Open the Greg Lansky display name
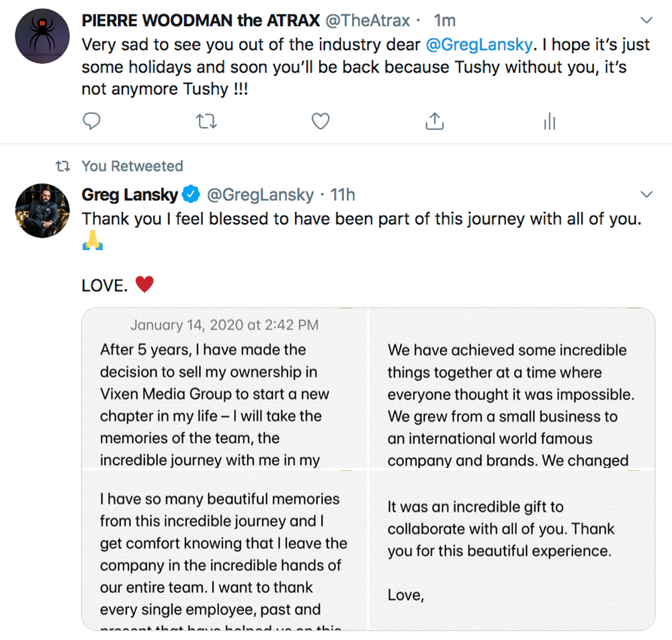The height and width of the screenshot is (640, 672). pyautogui.click(x=130, y=195)
